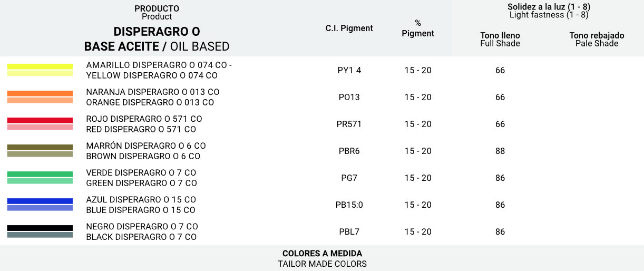Image resolution: width=644 pixels, height=271 pixels.
Task: Click the PB15:0 pigment code
Action: [349, 205]
